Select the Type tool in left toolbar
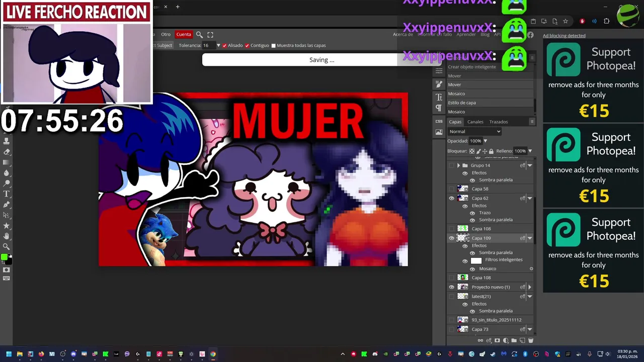This screenshot has width=644, height=362. (x=7, y=194)
